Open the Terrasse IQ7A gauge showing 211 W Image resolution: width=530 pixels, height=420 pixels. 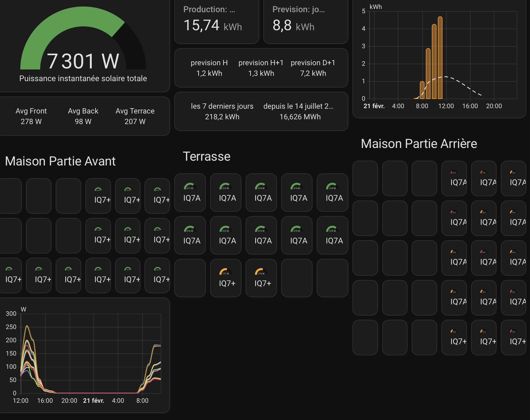click(x=190, y=192)
